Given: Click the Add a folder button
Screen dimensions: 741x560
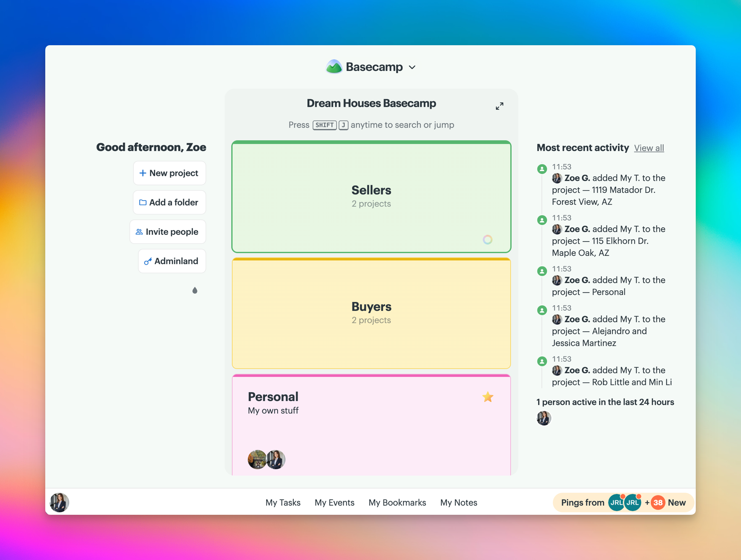Looking at the screenshot, I should pyautogui.click(x=169, y=202).
